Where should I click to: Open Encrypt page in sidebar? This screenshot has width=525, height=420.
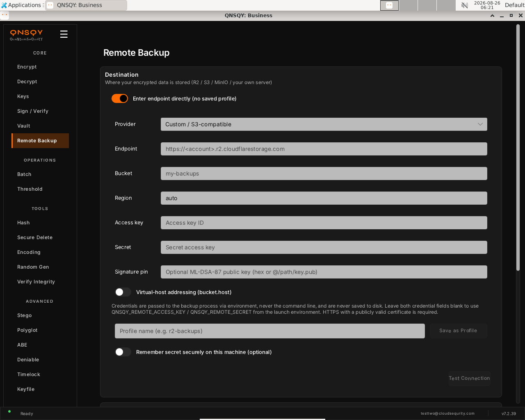pos(40,67)
